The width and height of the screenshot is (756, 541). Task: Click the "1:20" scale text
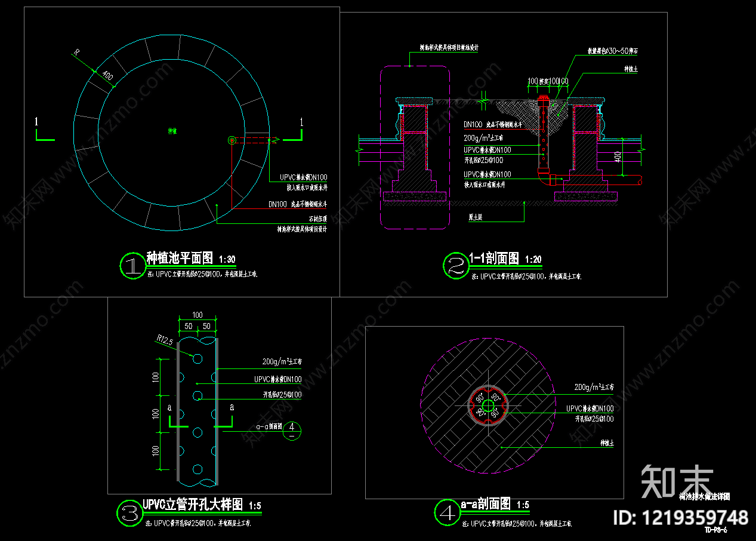tap(533, 260)
